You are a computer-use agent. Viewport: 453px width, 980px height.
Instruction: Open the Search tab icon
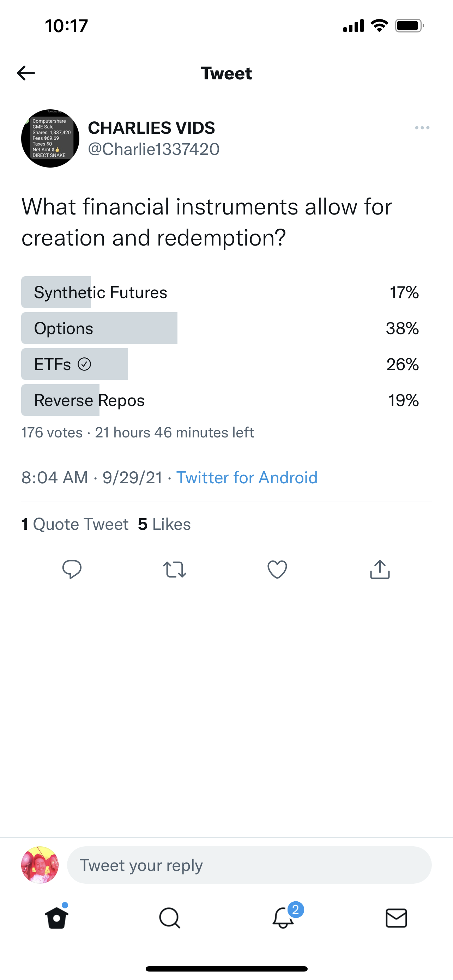pyautogui.click(x=170, y=918)
